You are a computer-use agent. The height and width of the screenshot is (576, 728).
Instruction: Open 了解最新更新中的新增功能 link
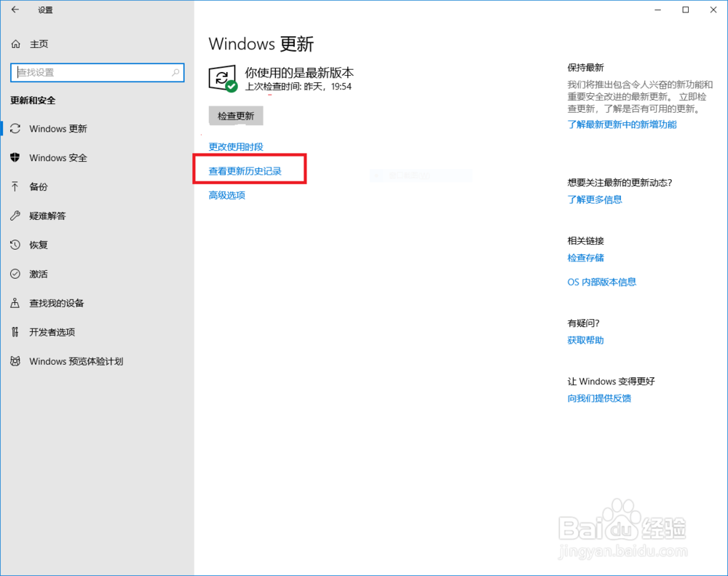(622, 125)
